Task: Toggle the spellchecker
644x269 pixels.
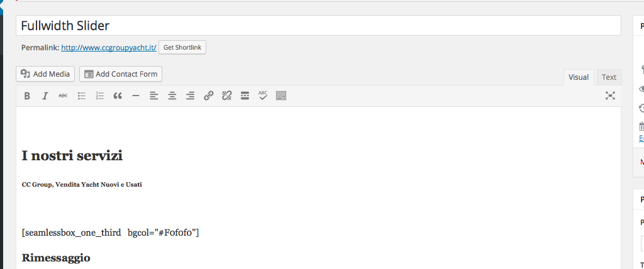Action: pos(263,96)
